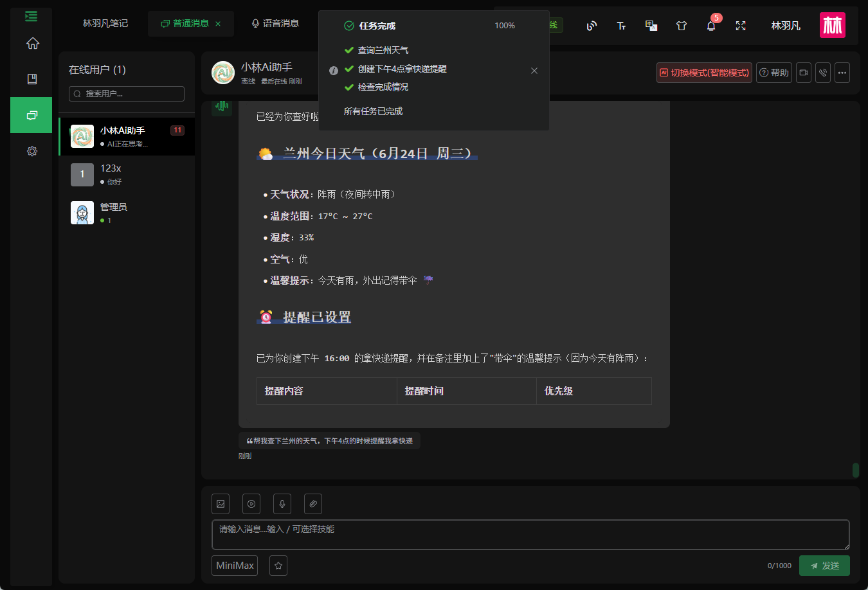Open the 帮助 help button
The height and width of the screenshot is (590, 868).
click(774, 73)
